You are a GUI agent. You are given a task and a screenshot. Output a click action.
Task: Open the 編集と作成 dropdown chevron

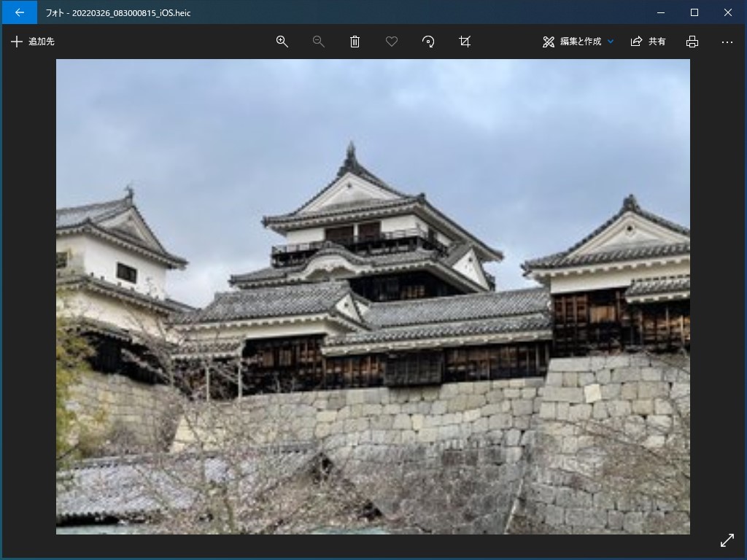click(x=611, y=42)
